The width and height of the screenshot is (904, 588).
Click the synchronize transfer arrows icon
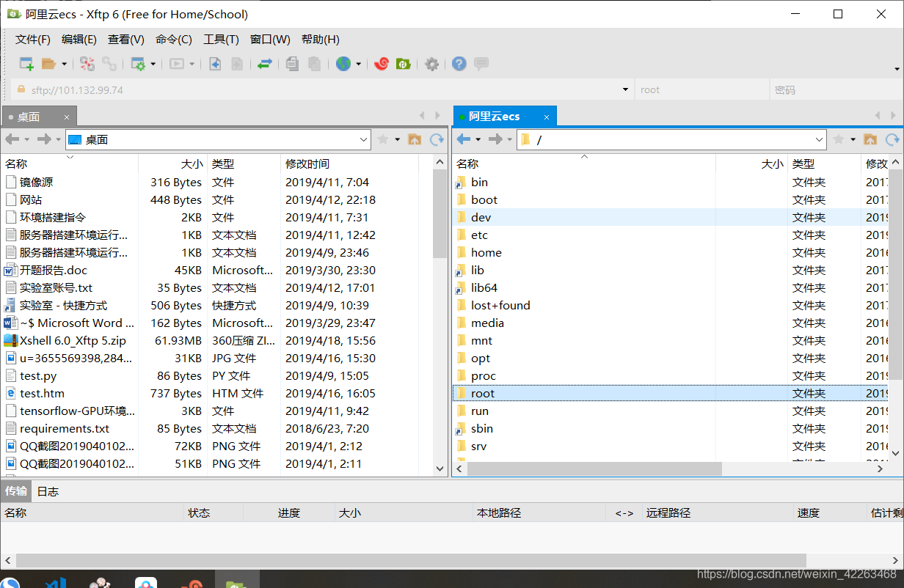coord(265,64)
